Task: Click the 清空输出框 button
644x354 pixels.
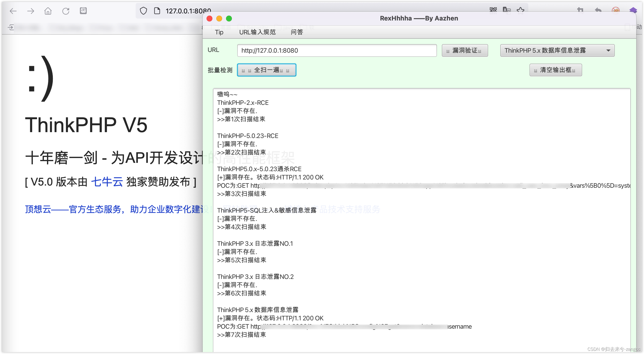Action: pyautogui.click(x=556, y=70)
